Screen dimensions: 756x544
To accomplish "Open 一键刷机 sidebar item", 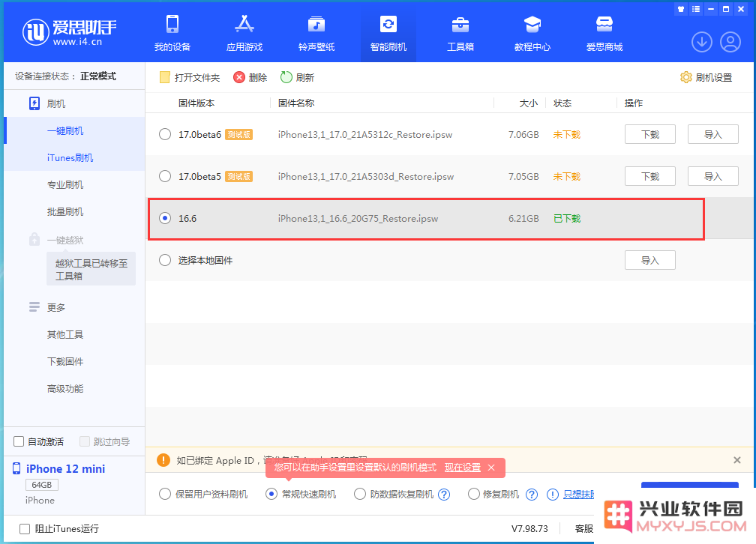I will click(65, 130).
